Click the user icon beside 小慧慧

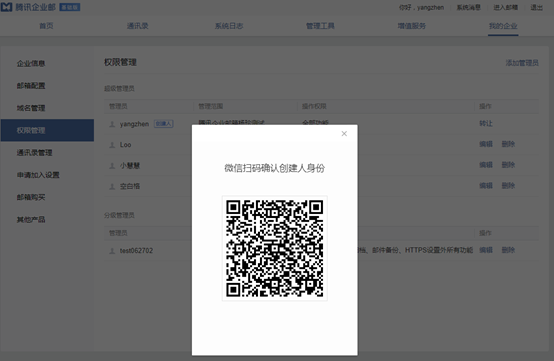[x=112, y=166]
